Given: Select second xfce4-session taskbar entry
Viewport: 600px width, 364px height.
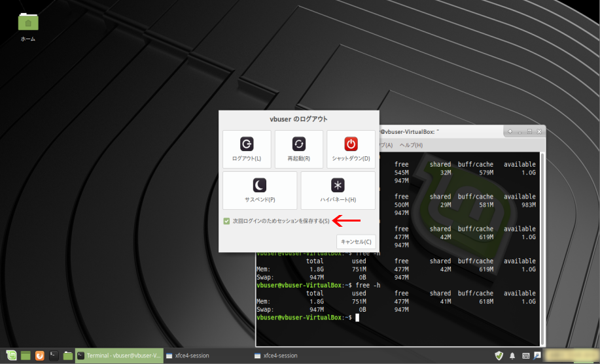Looking at the screenshot, I should (x=297, y=356).
